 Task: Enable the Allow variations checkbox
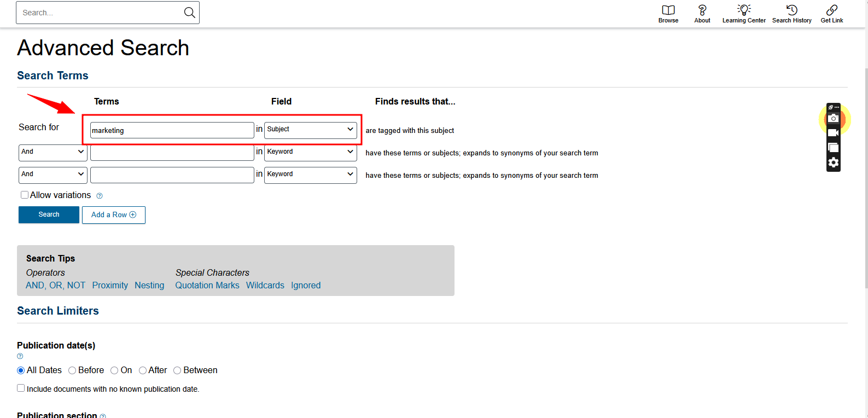(x=25, y=195)
